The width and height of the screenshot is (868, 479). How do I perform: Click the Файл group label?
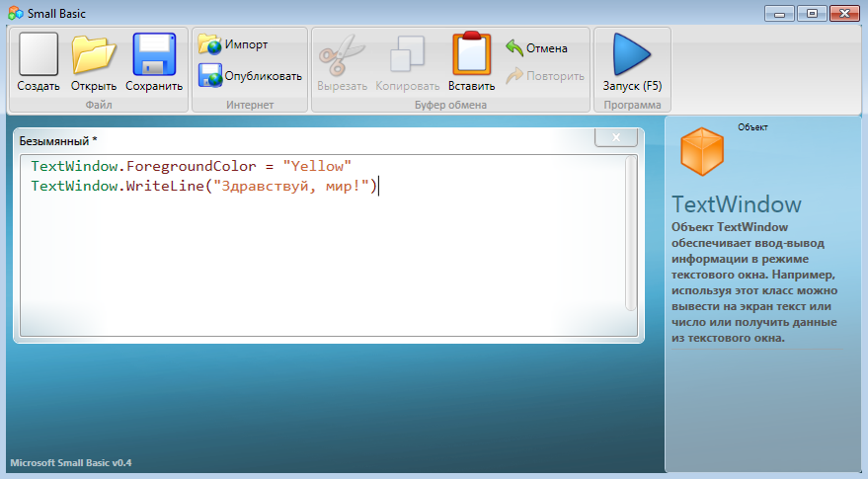99,105
